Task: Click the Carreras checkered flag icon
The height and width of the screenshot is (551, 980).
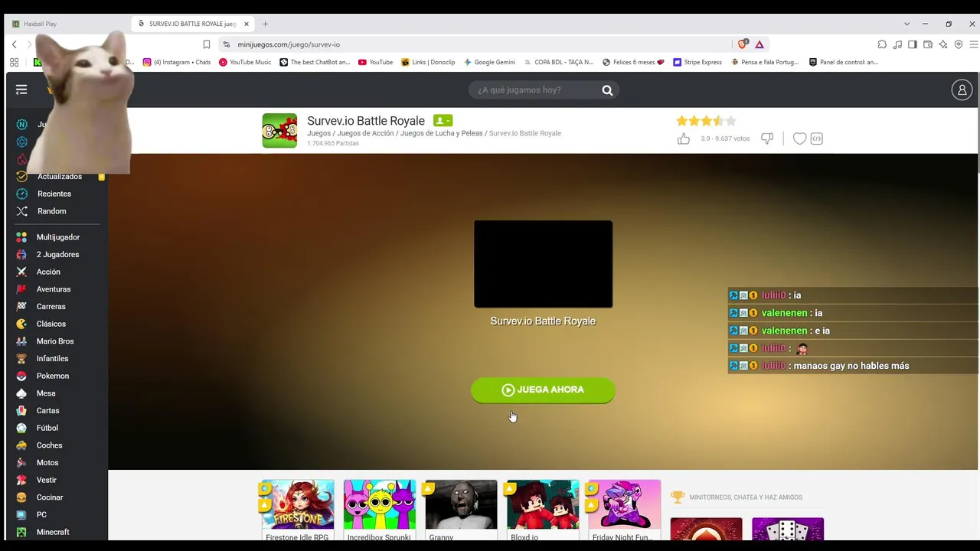Action: [x=21, y=307]
